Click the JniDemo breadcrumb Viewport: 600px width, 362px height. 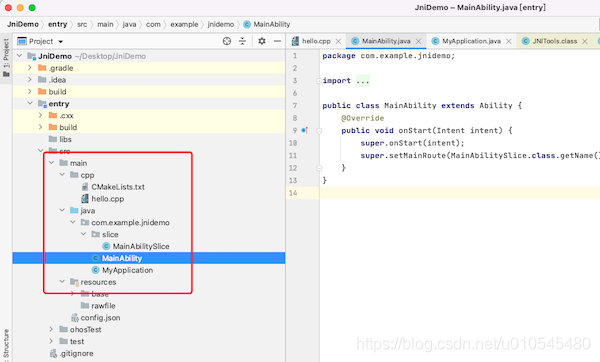(23, 24)
